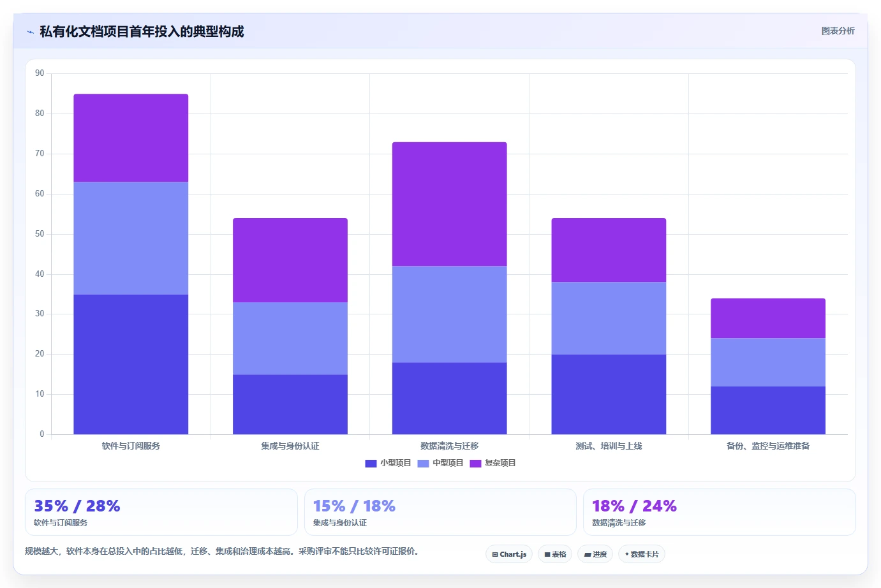Click the 集成与身份认证 x-axis label
The image size is (881, 588).
(x=290, y=446)
